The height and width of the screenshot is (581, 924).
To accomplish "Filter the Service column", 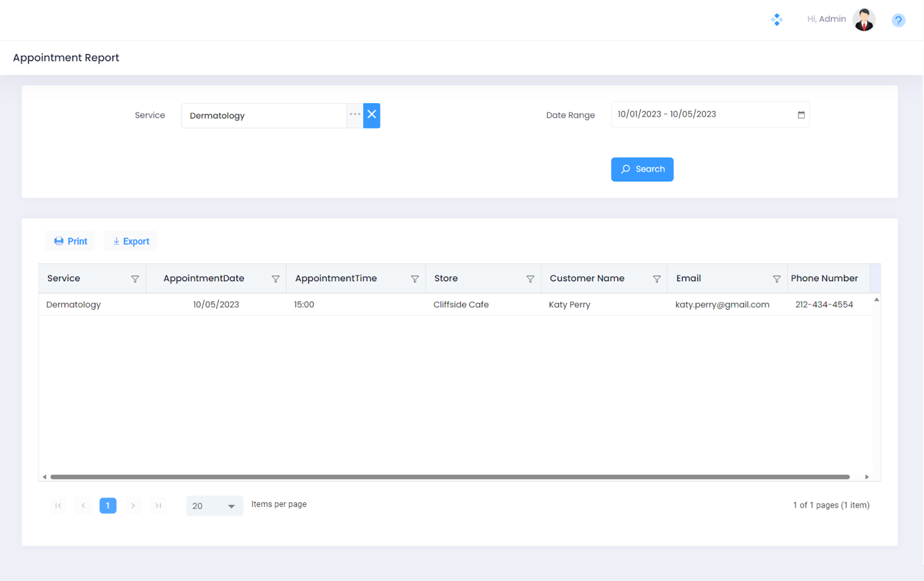I will (x=135, y=279).
